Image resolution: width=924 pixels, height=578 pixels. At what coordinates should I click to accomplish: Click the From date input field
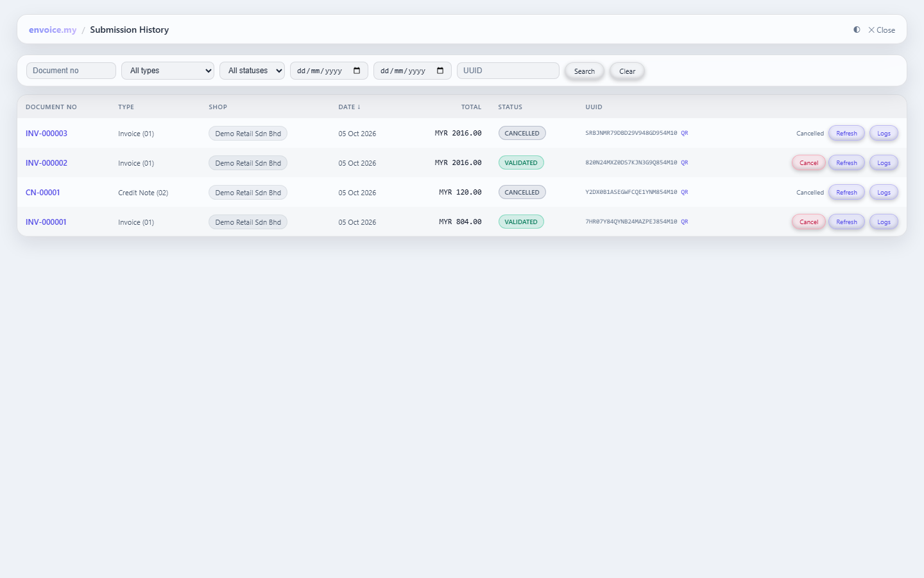pyautogui.click(x=329, y=71)
